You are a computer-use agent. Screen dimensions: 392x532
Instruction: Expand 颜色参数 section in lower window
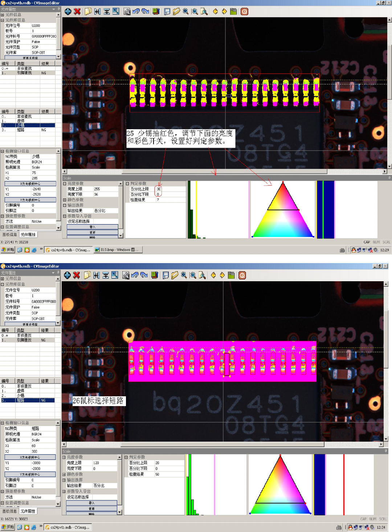pos(64,474)
